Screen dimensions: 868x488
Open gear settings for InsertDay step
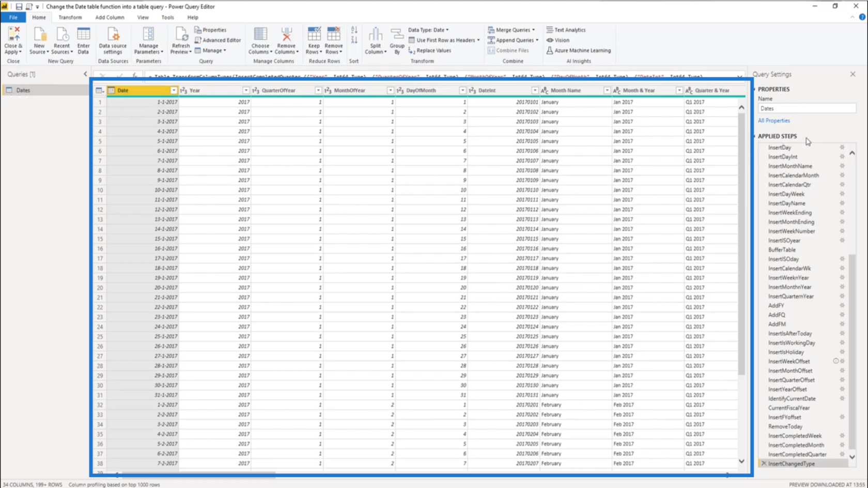pos(842,147)
